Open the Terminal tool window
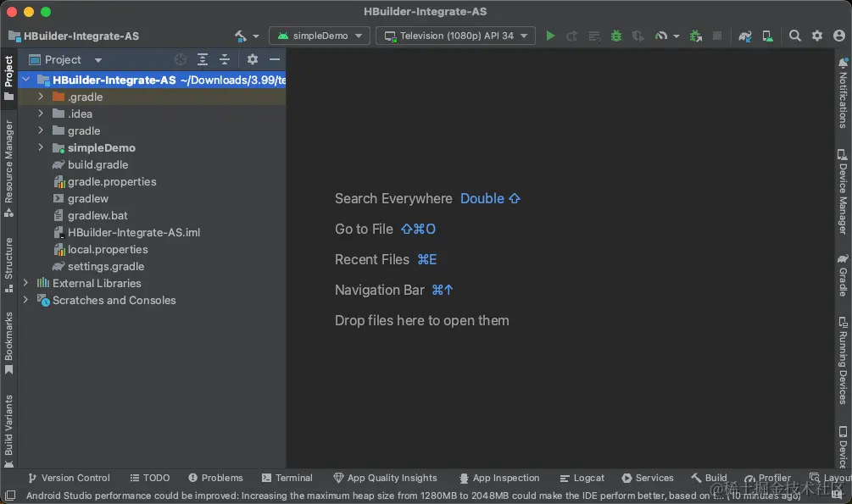 (287, 478)
